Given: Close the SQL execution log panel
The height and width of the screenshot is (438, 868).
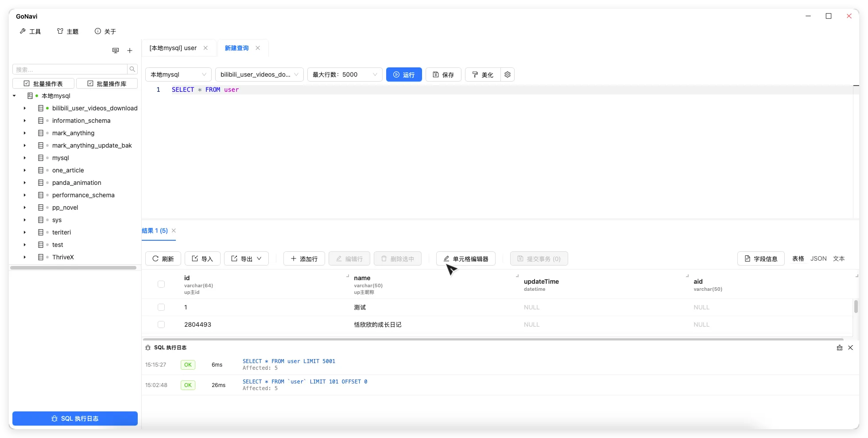Looking at the screenshot, I should point(850,348).
